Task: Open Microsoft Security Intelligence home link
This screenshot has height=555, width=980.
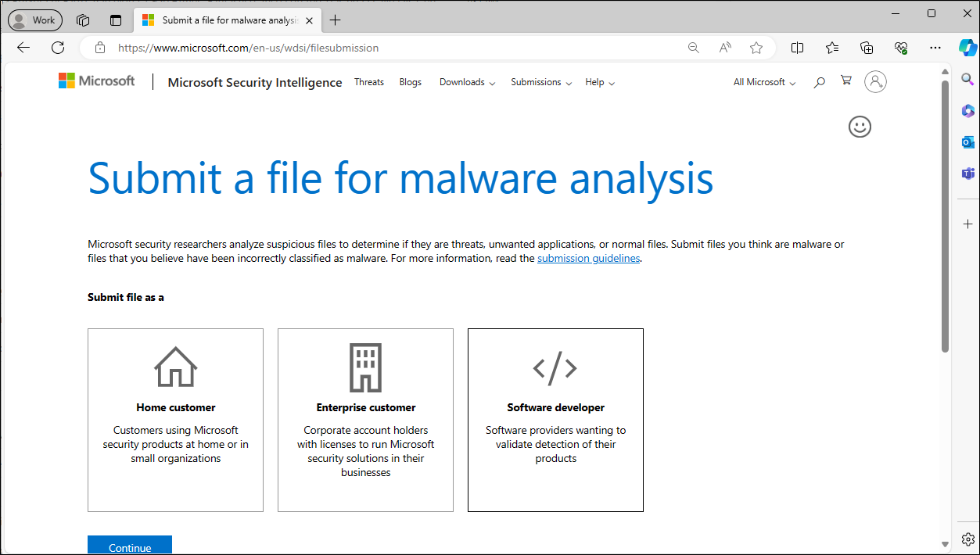Action: click(x=255, y=82)
